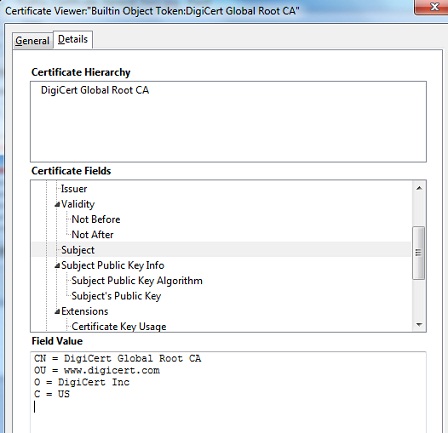This screenshot has width=448, height=433.
Task: Collapse the Subject Public Key Info node
Action: [x=57, y=266]
